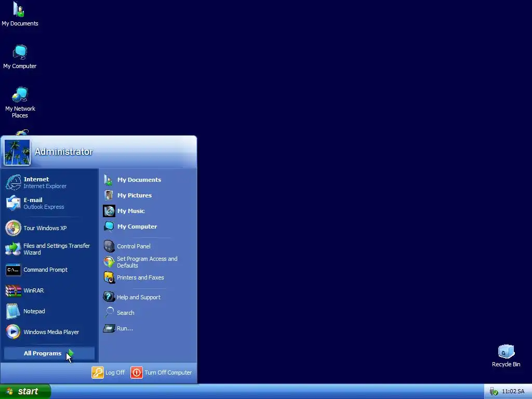
Task: Select the Printers and Faxes label
Action: (140, 277)
